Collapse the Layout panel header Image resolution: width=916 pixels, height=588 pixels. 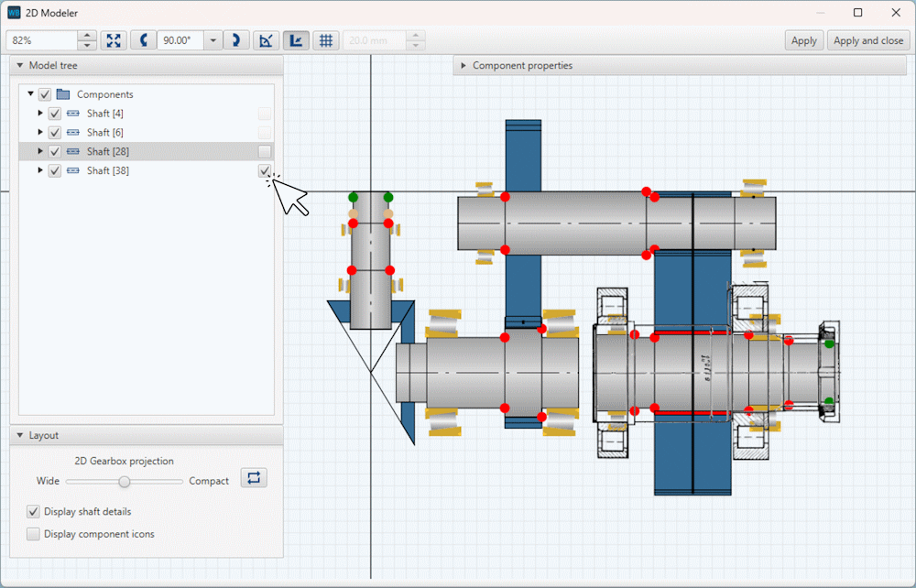(x=20, y=436)
